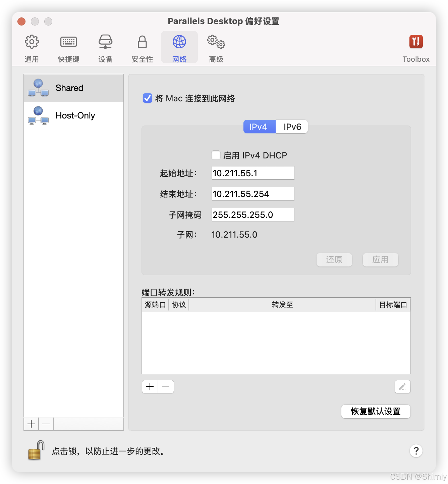Click the gold padlock to prevent changes

coord(36,450)
